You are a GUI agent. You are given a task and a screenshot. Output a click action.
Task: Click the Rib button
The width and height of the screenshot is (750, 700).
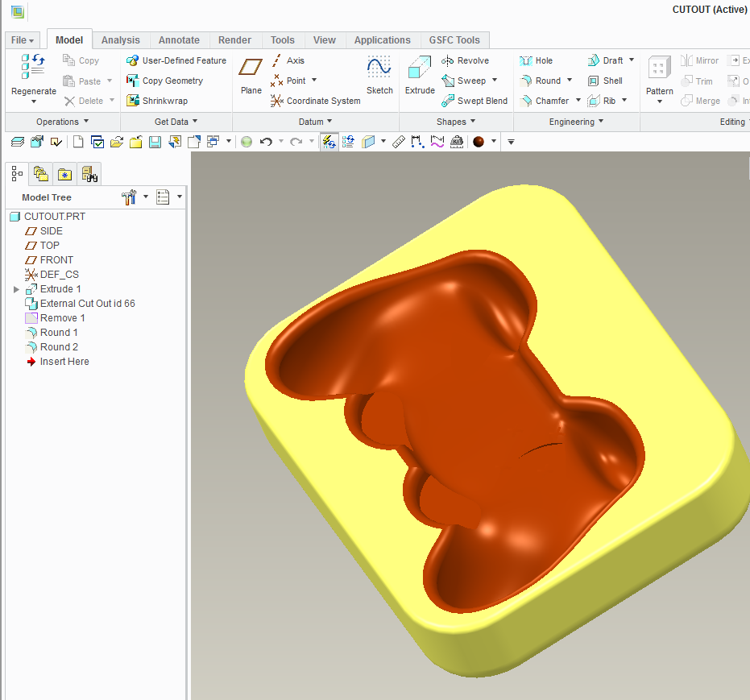coord(601,101)
